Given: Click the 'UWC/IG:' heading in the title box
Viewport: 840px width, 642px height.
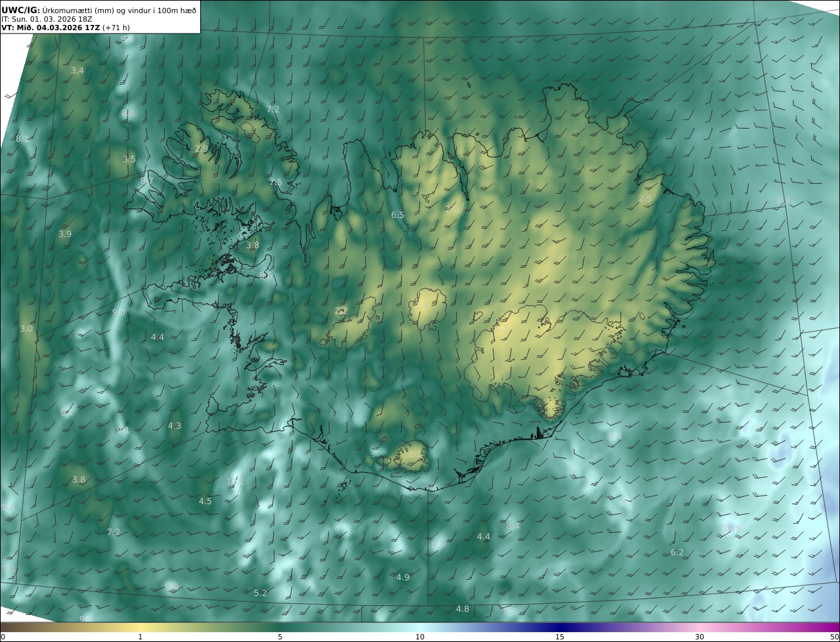Looking at the screenshot, I should coord(21,10).
